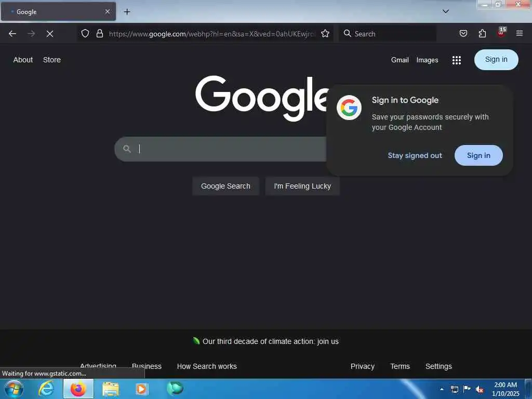Focus the Firefox Search box
This screenshot has height=399, width=532.
(x=388, y=34)
